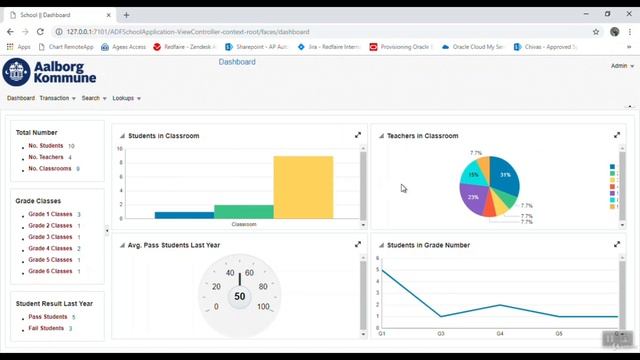Open the Apps grid in bookmarks bar
This screenshot has width=640, height=360.
coord(18,47)
